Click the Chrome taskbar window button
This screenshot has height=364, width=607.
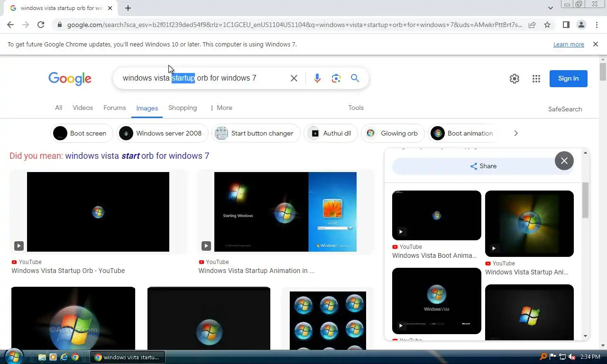(x=128, y=357)
